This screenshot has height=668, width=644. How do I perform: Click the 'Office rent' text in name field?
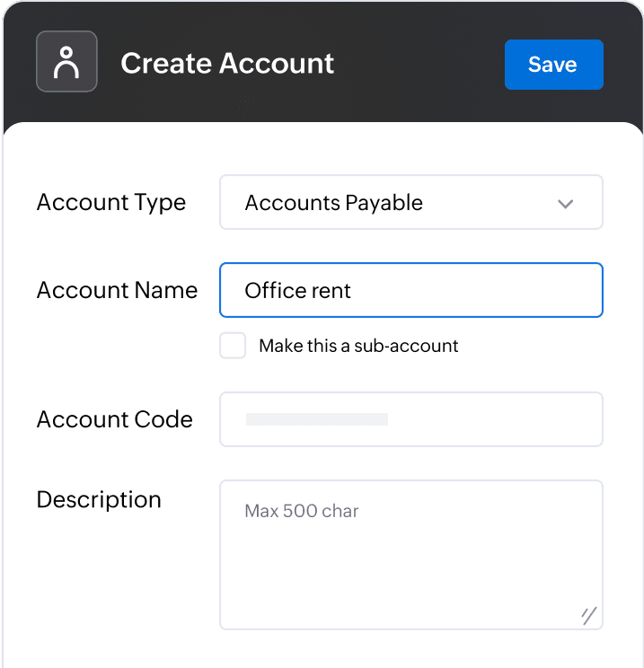(x=297, y=291)
